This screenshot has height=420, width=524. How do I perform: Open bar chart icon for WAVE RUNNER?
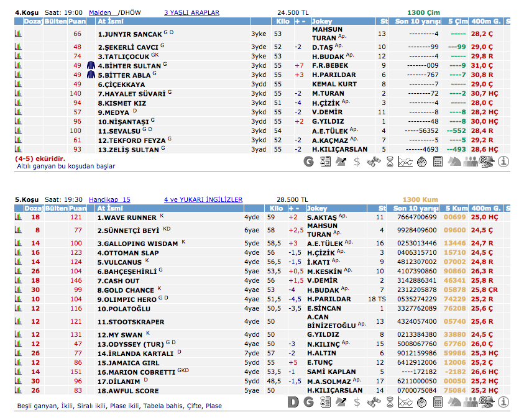(18, 217)
